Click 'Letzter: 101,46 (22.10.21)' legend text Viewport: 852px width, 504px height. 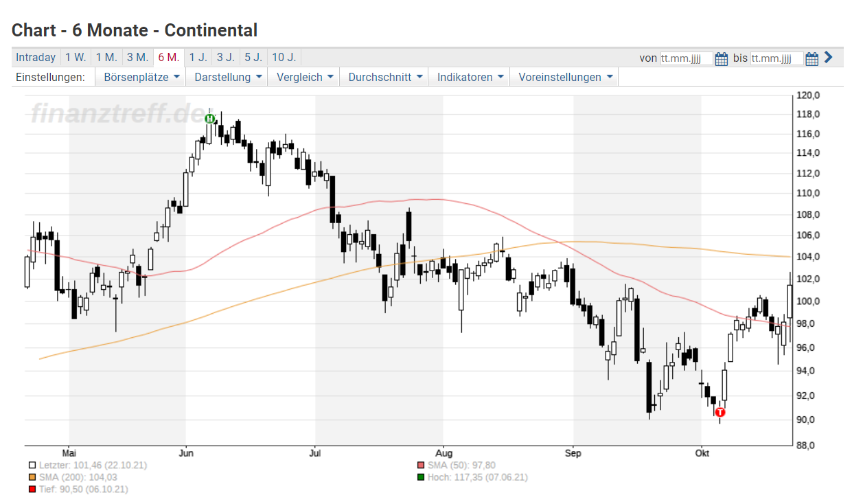[x=92, y=466]
